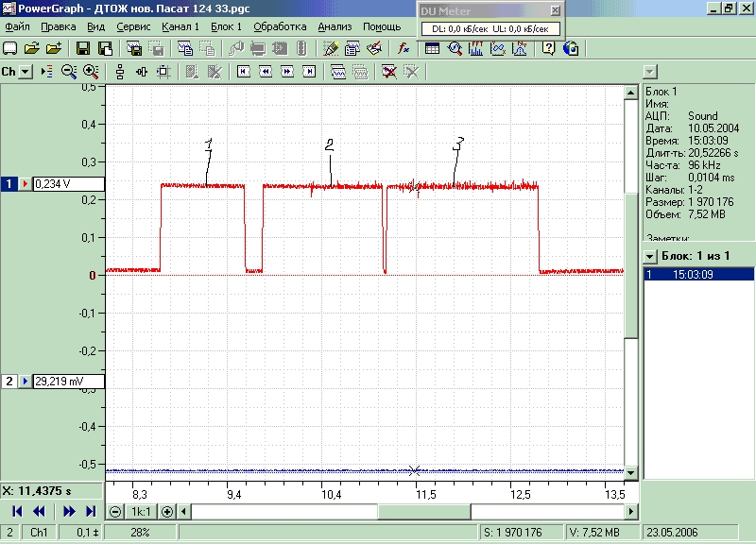This screenshot has height=544, width=756.
Task: Open the Анализ menu
Action: click(335, 27)
